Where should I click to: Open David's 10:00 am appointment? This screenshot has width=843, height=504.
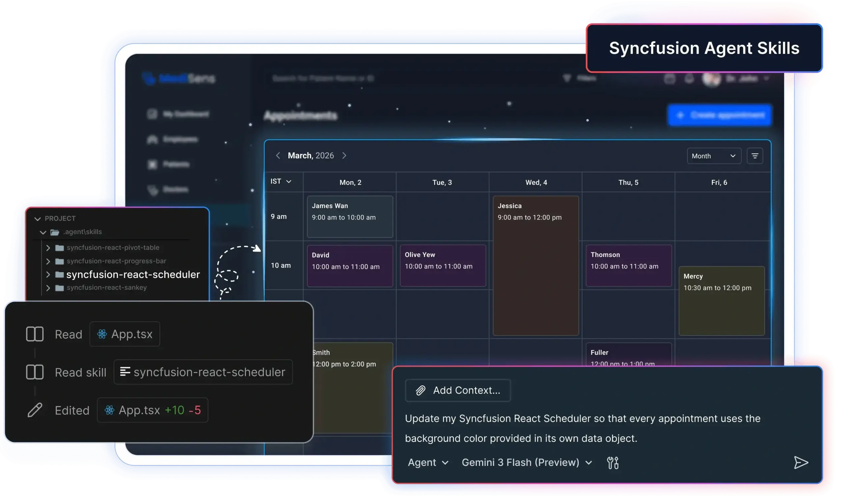click(350, 265)
